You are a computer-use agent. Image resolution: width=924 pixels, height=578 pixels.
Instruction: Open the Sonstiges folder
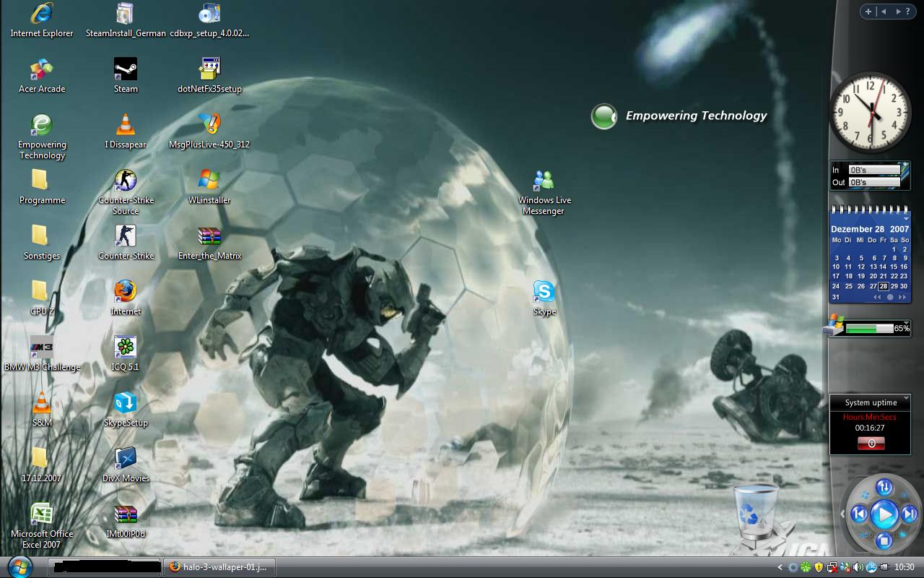[41, 243]
